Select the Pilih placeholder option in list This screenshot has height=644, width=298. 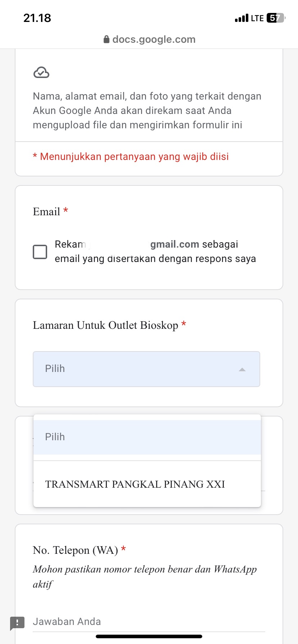(x=147, y=437)
